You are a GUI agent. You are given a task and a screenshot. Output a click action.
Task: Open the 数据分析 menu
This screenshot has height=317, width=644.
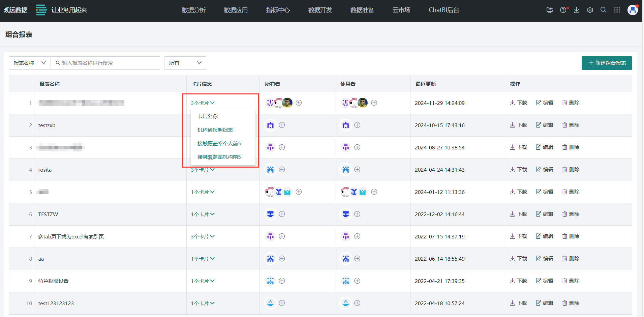(x=193, y=10)
